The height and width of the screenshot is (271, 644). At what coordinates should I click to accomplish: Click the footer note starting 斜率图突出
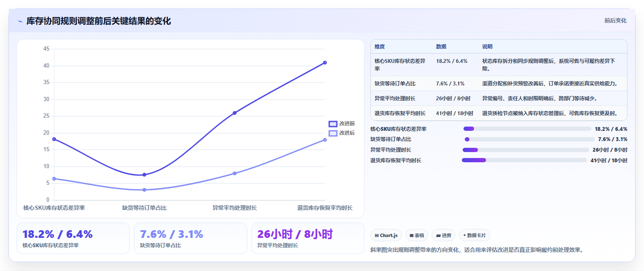tap(477, 250)
